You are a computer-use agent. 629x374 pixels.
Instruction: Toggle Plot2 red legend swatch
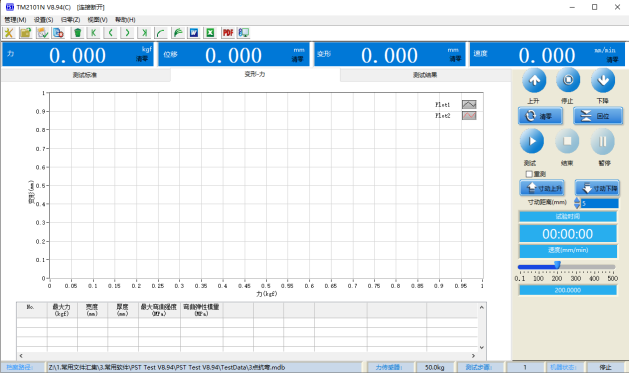coord(469,116)
